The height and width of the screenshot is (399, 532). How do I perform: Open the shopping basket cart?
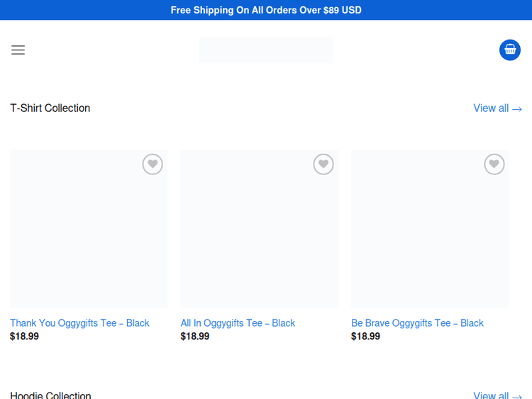510,50
